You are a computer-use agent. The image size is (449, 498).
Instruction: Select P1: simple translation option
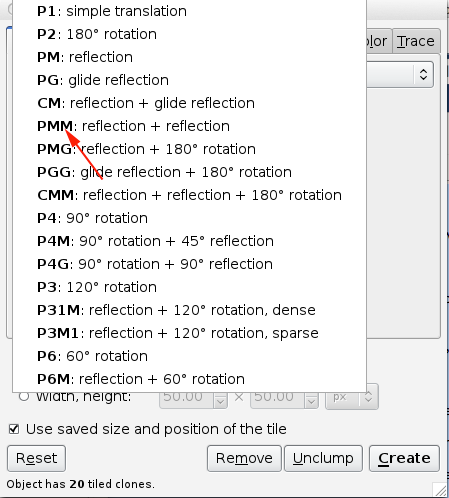point(189,11)
